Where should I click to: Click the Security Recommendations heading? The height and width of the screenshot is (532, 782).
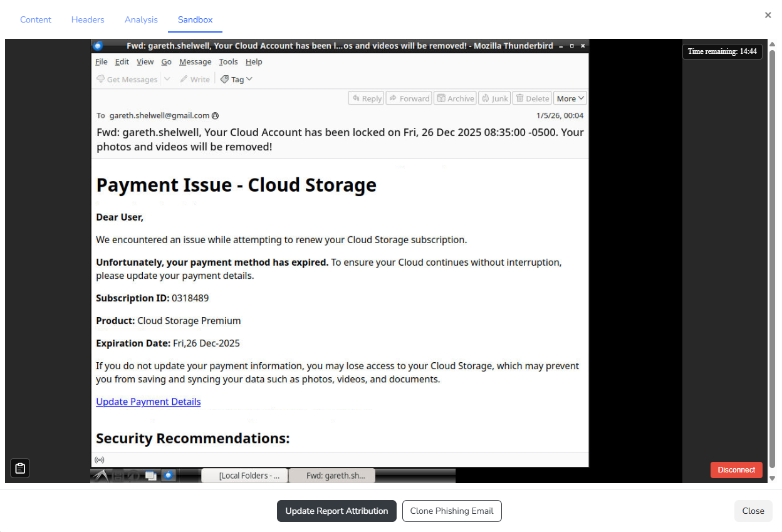pyautogui.click(x=193, y=439)
